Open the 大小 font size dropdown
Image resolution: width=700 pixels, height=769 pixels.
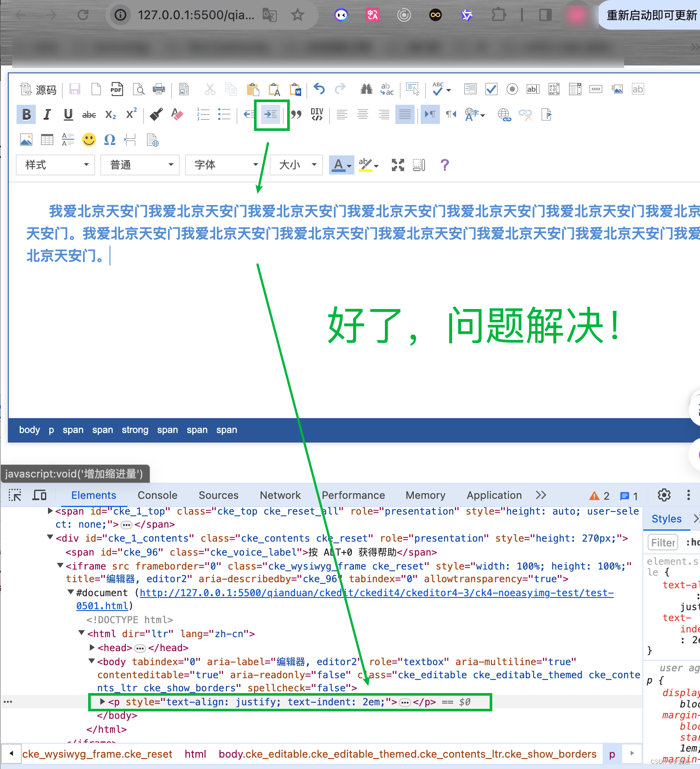(296, 165)
